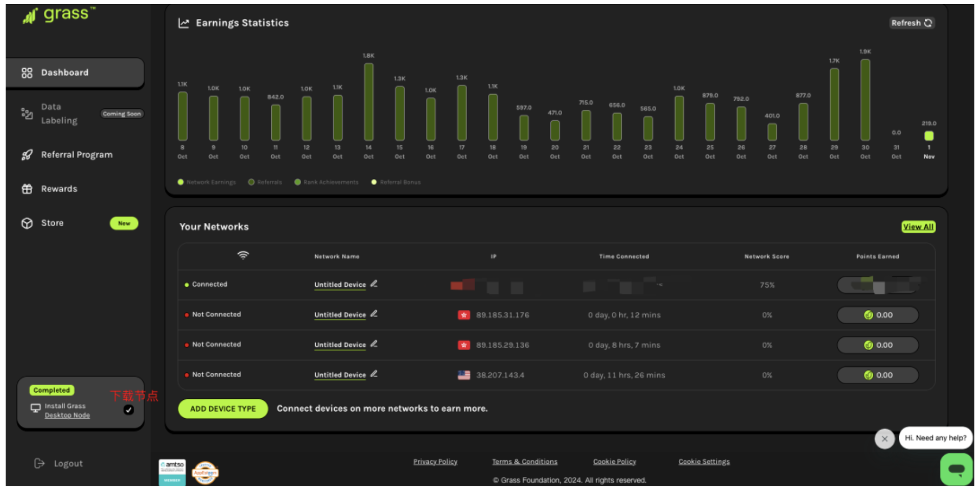The width and height of the screenshot is (980, 497).
Task: Click the desktop monitor icon
Action: (35, 408)
